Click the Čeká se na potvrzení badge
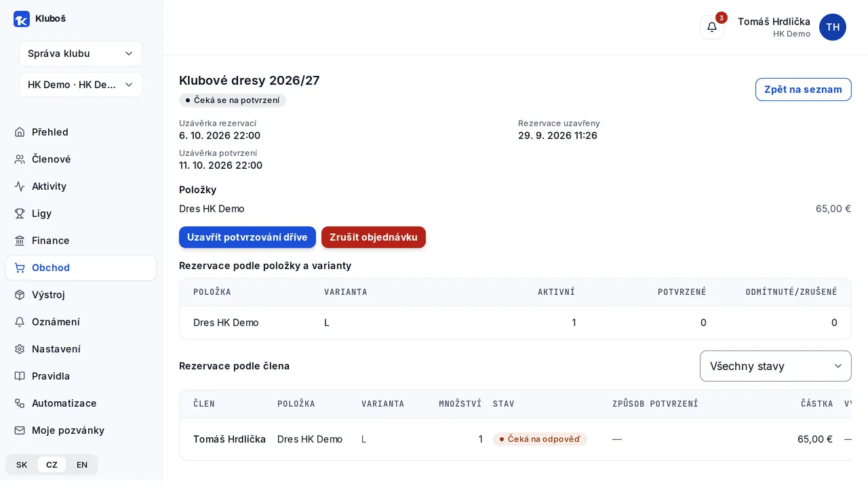Screen dimensions: 868x488 [233, 100]
